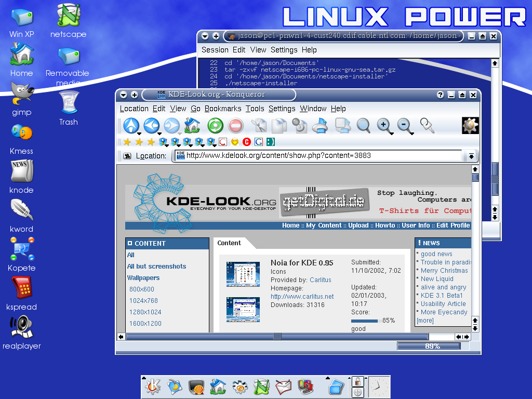Expand the location history dropdown arrow
Screen dimensions: 532x399
pos(471,156)
